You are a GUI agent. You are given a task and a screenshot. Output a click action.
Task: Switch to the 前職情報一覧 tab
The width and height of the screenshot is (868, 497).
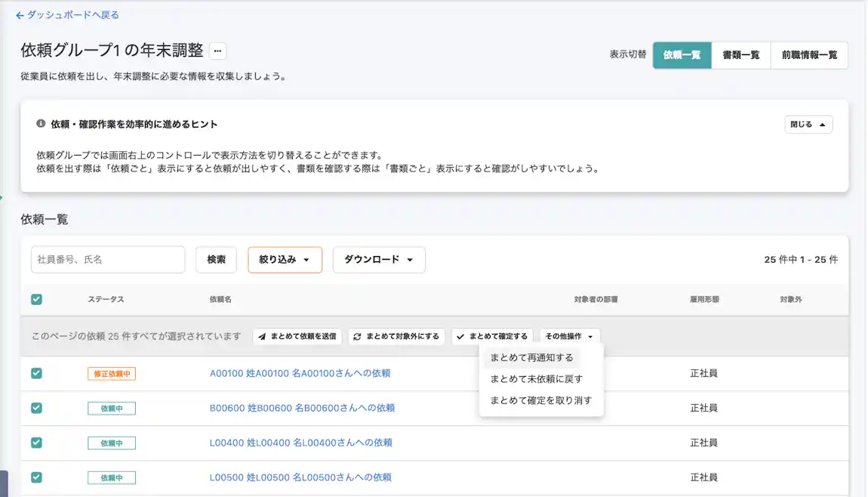[809, 55]
